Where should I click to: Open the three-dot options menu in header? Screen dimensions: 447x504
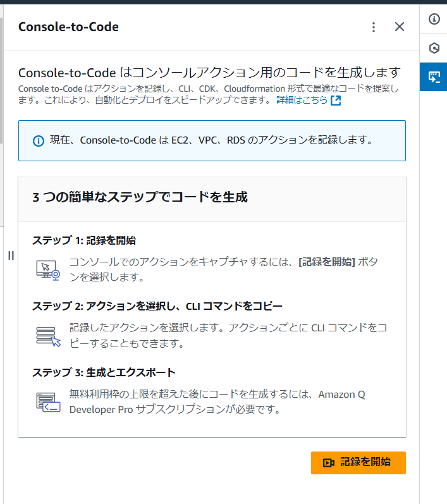click(374, 27)
